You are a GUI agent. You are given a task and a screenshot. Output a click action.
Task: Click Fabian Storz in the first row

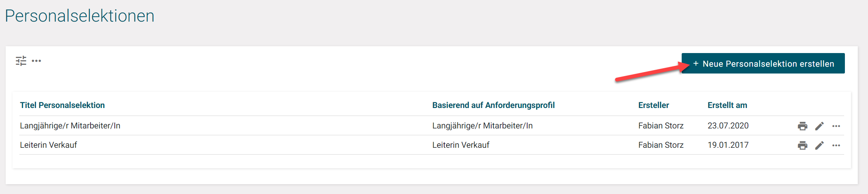661,126
